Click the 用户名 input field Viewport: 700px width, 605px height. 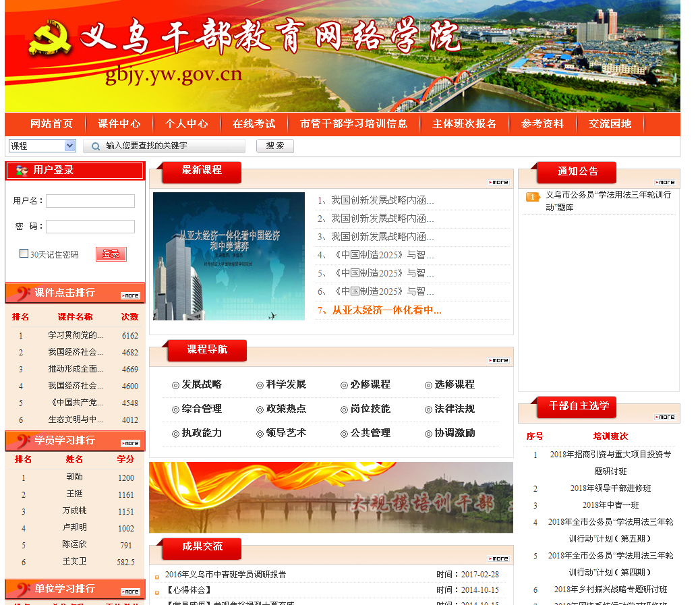pyautogui.click(x=90, y=201)
